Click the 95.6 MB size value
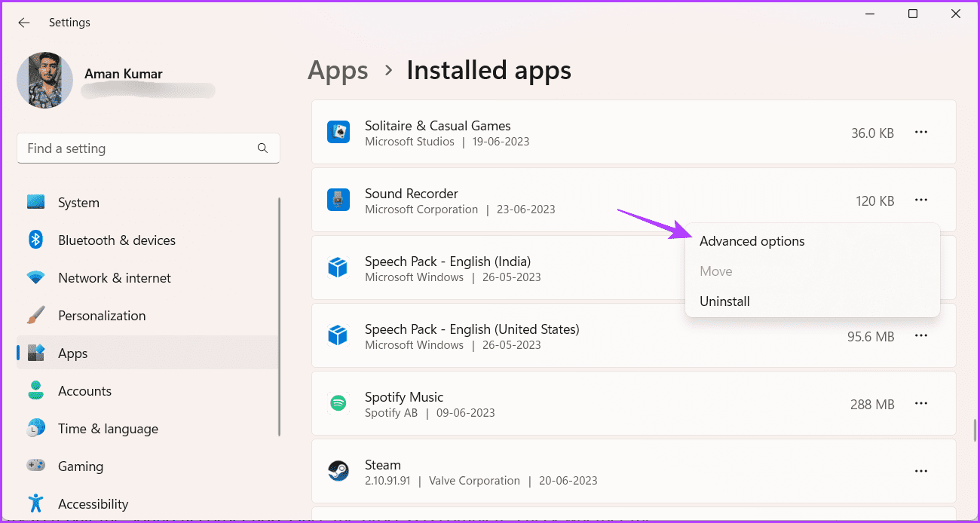The height and width of the screenshot is (523, 980). click(x=871, y=337)
